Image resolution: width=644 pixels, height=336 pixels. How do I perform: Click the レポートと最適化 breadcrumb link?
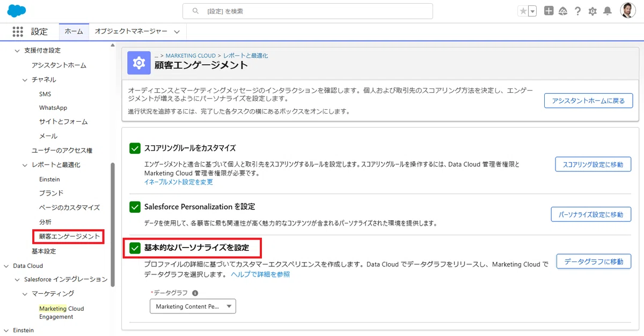[245, 56]
